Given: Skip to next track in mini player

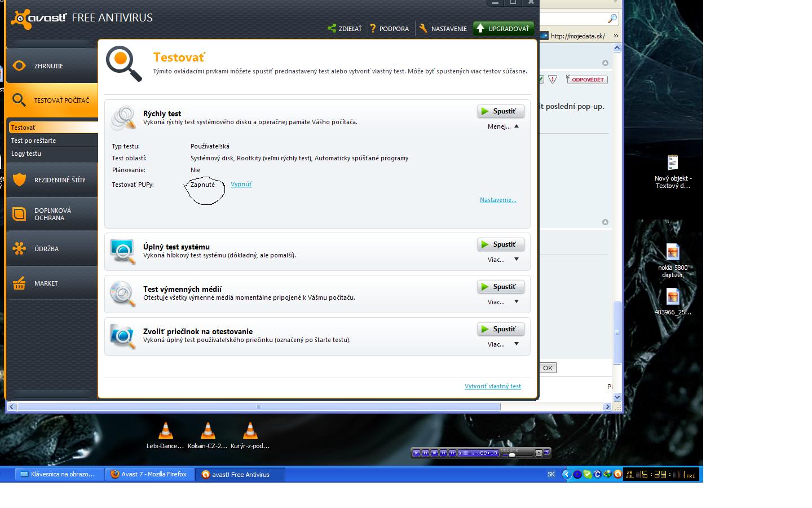Looking at the screenshot, I should click(452, 453).
